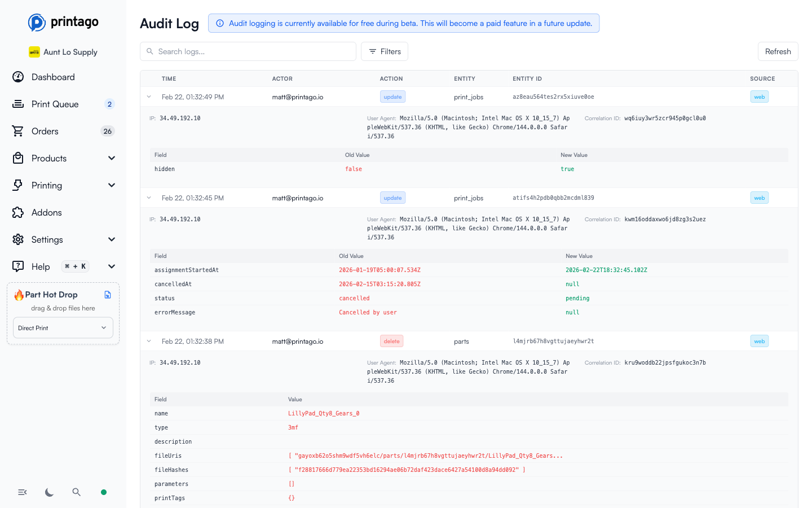Click the Addons sidebar icon
This screenshot has height=508, width=812.
17,212
